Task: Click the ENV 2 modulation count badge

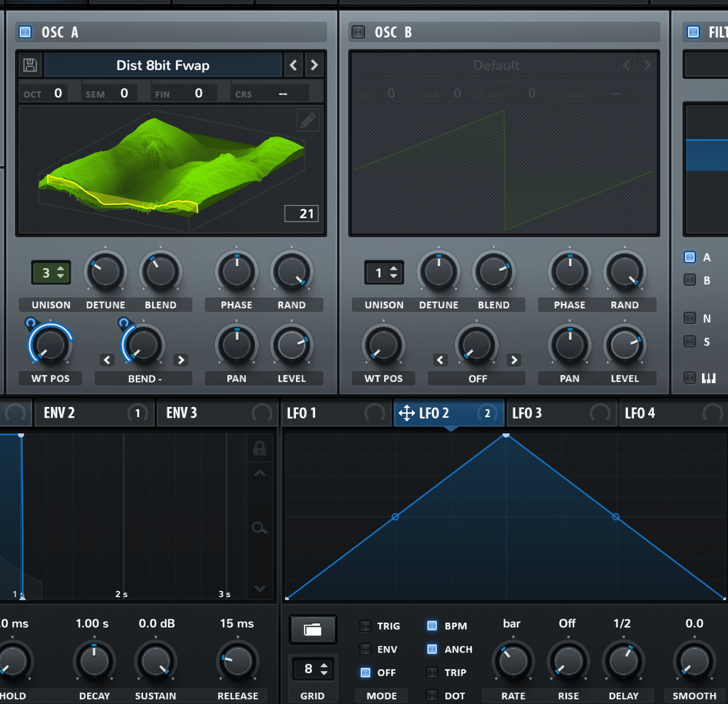Action: pos(138,413)
